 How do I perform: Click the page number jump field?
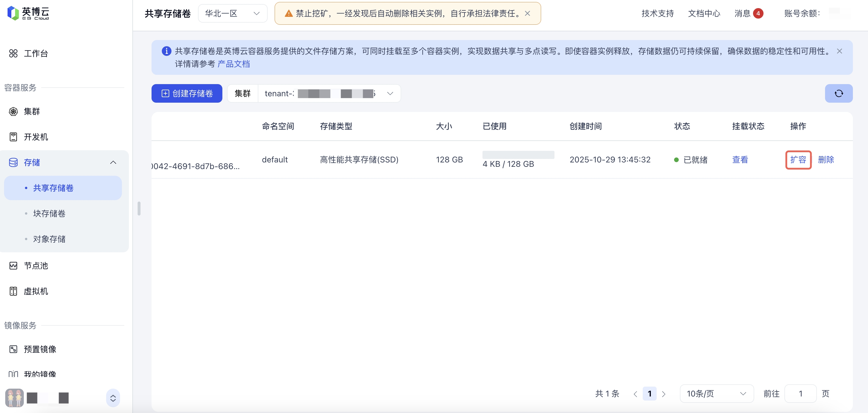[x=800, y=394]
